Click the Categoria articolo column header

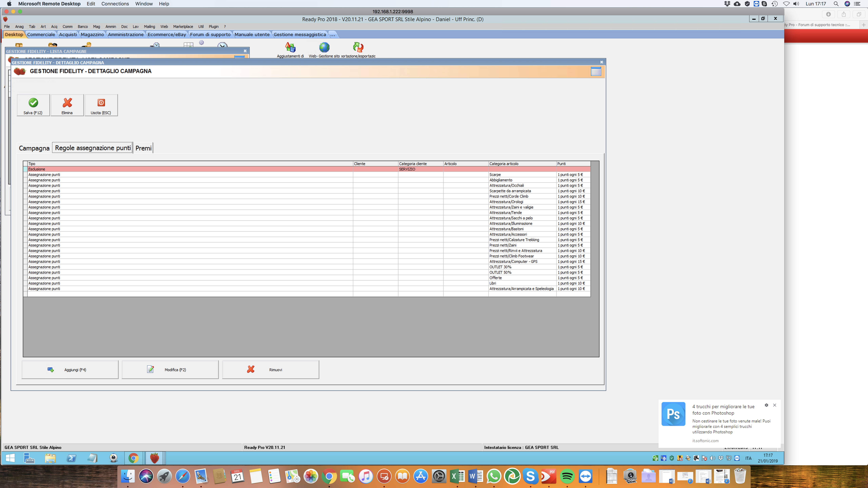522,164
